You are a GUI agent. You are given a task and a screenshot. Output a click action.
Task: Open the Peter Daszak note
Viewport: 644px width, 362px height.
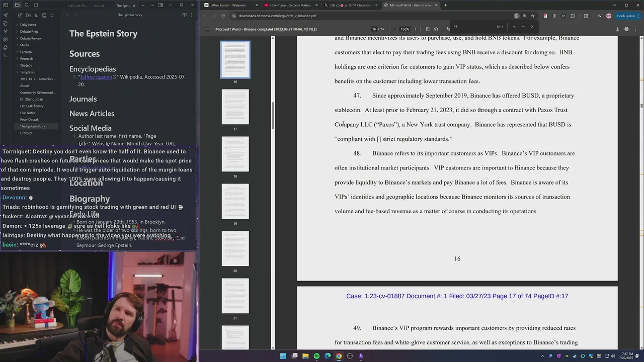(29, 120)
